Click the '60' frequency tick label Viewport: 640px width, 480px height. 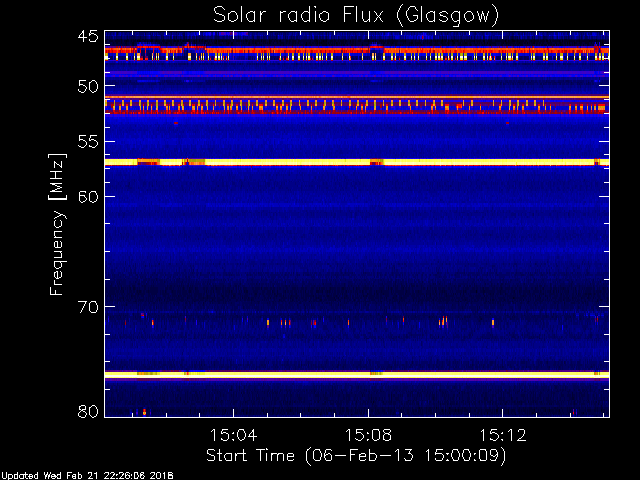88,197
